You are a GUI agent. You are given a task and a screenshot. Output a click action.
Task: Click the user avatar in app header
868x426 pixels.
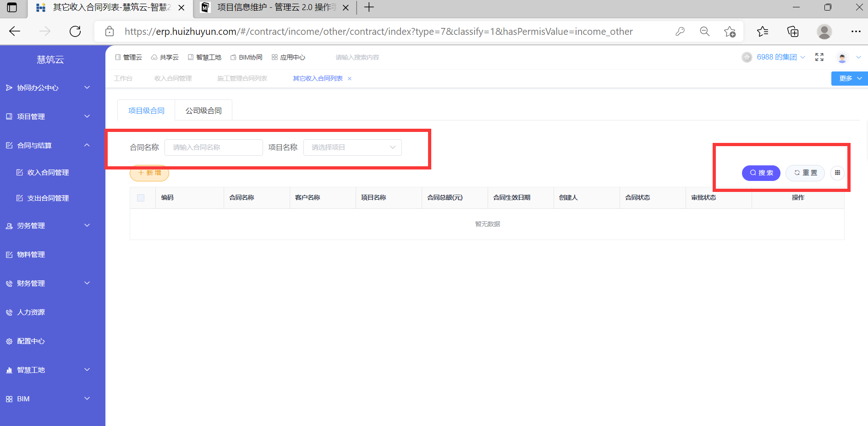(842, 57)
